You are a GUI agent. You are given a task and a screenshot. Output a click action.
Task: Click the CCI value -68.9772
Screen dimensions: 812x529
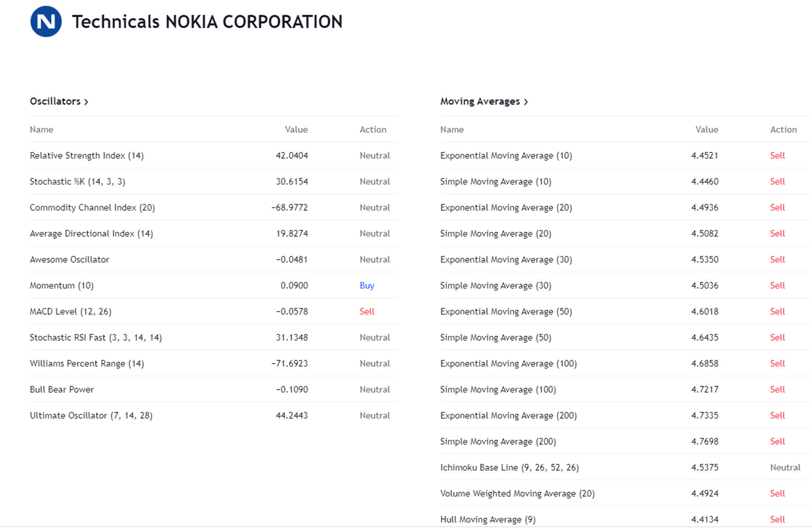click(x=289, y=207)
